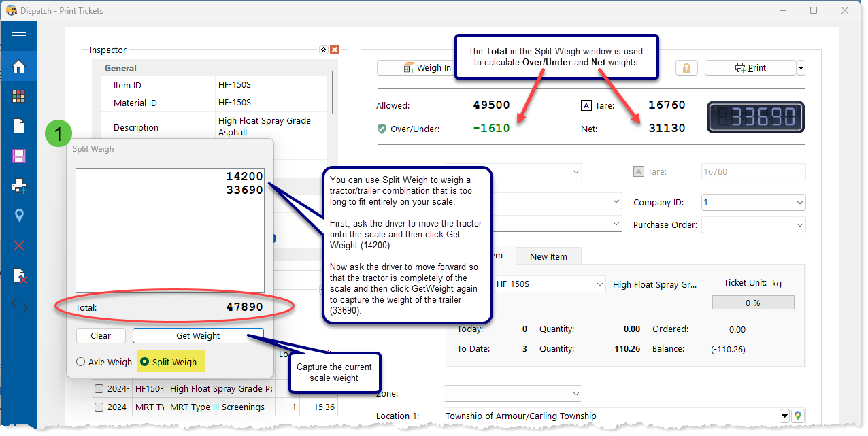Click the 0 % progress bar
Image resolution: width=868 pixels, height=436 pixels.
click(752, 303)
